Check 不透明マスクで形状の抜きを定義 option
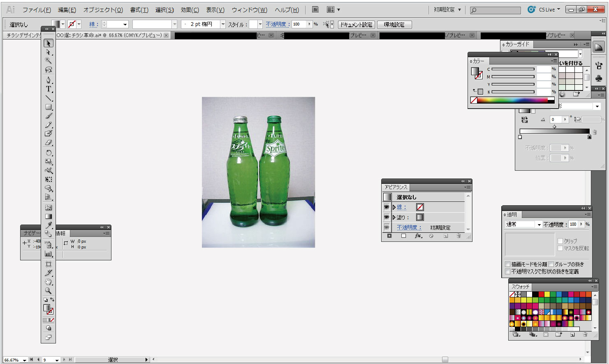The image size is (609, 364). (507, 272)
